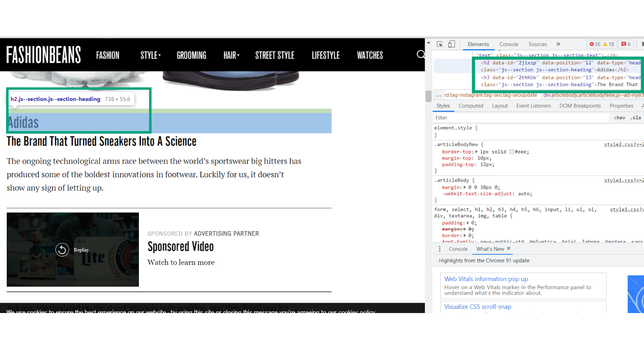
Task: Show collapsed breadcrumb ellipsis
Action: (438, 95)
